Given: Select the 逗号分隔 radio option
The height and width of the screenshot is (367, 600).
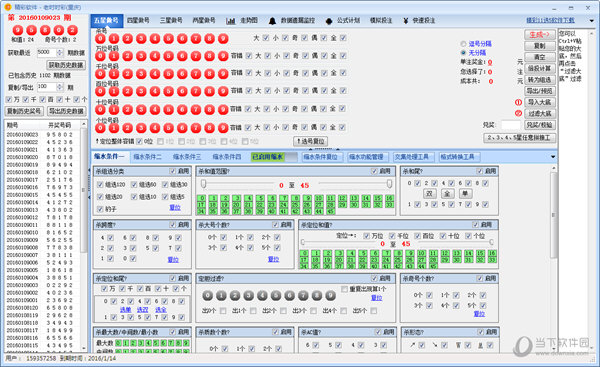Looking at the screenshot, I should [463, 44].
